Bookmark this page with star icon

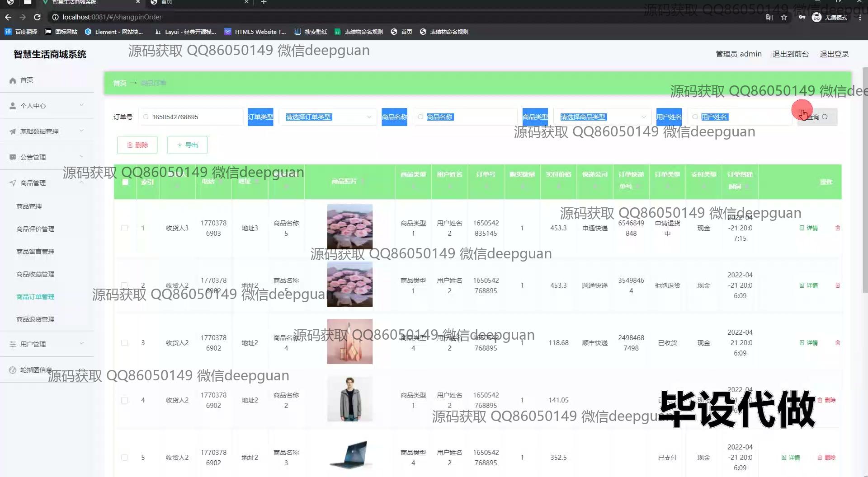[784, 17]
